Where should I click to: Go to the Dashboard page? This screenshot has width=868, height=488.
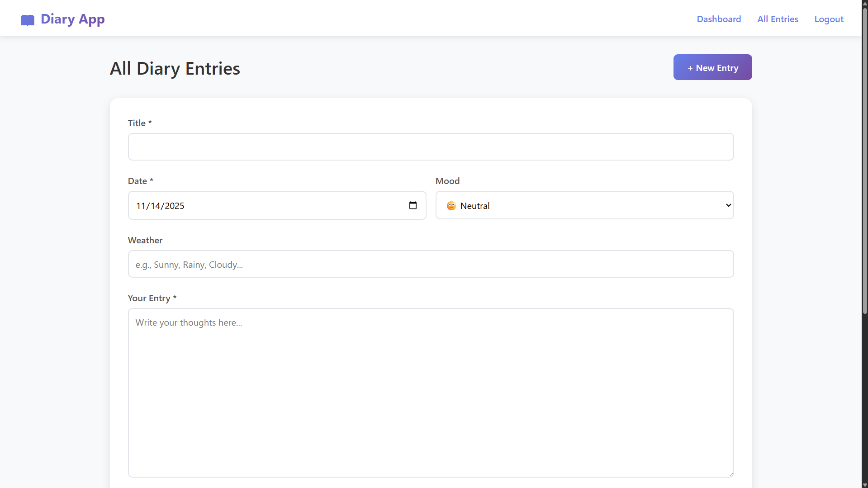pyautogui.click(x=718, y=19)
